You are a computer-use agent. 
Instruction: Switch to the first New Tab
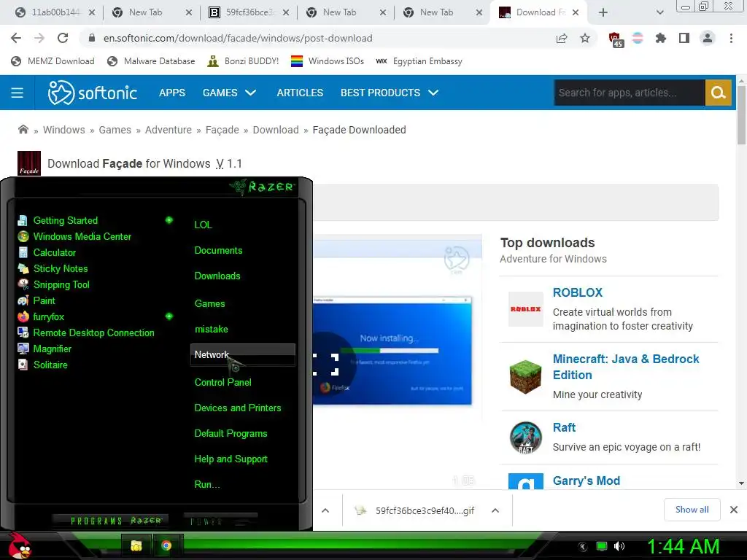(x=145, y=12)
